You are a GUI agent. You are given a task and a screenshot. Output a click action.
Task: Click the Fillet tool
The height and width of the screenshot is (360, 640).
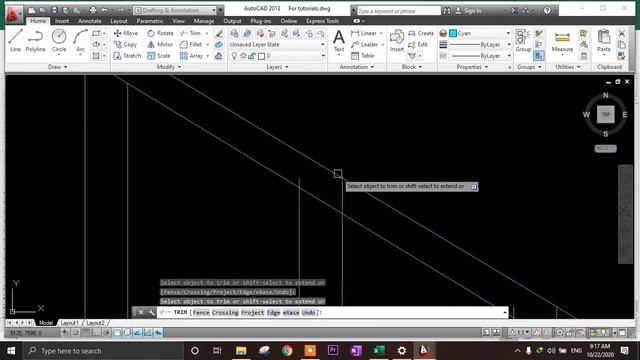(x=191, y=44)
